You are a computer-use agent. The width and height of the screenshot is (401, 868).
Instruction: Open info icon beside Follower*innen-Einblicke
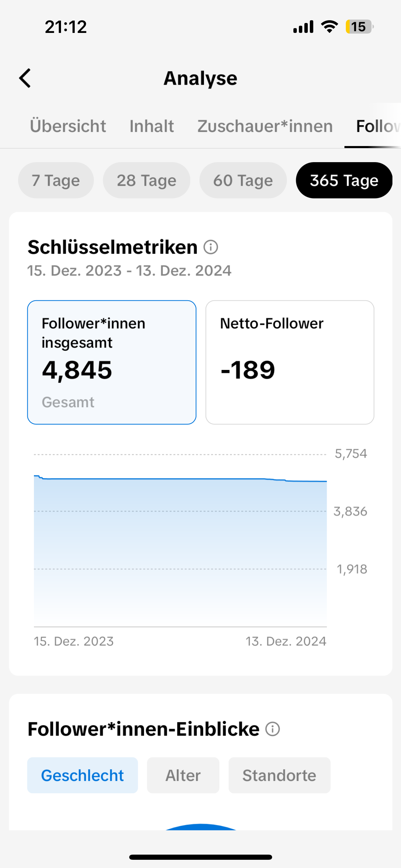tap(273, 729)
